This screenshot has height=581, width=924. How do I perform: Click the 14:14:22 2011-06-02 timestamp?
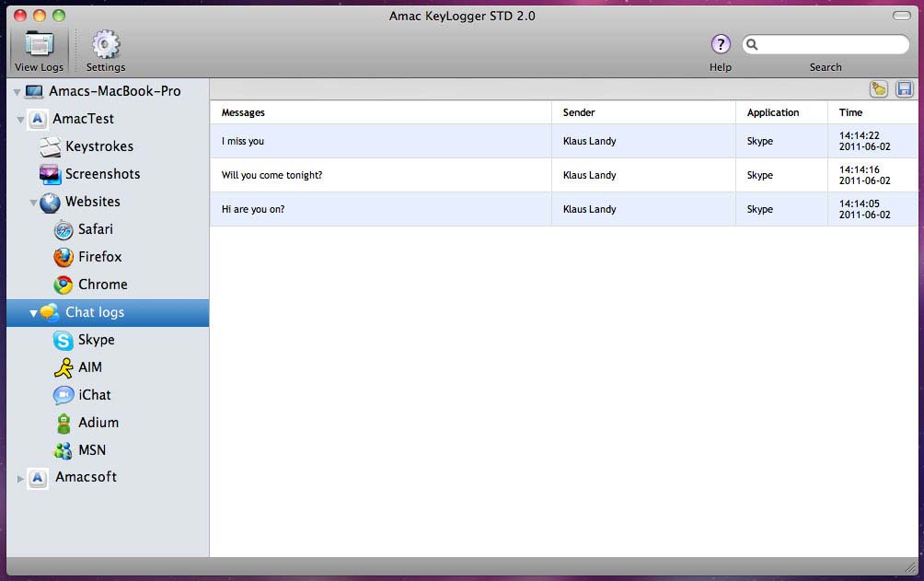tap(864, 141)
